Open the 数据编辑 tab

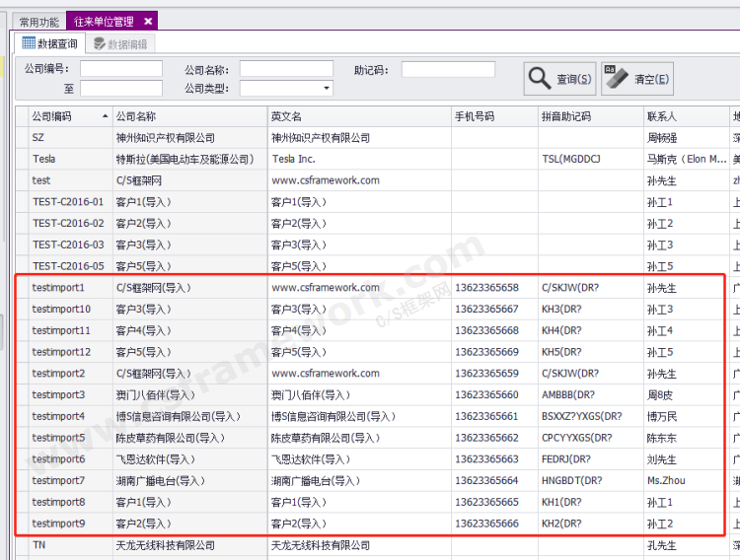119,43
